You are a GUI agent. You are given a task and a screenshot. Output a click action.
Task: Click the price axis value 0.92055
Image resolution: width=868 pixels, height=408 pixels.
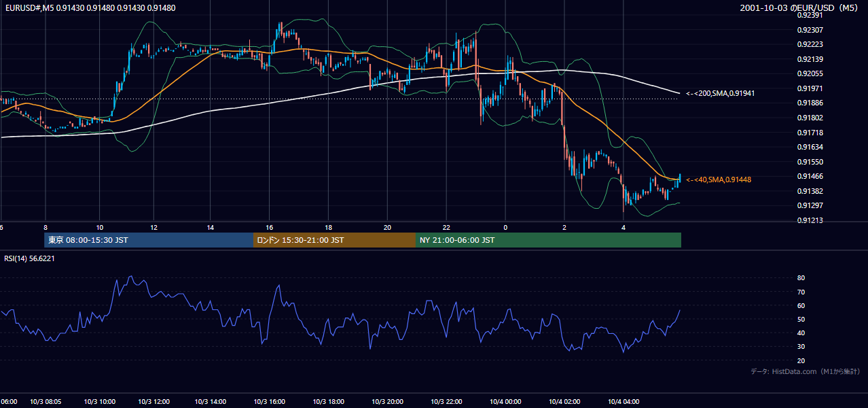[810, 73]
